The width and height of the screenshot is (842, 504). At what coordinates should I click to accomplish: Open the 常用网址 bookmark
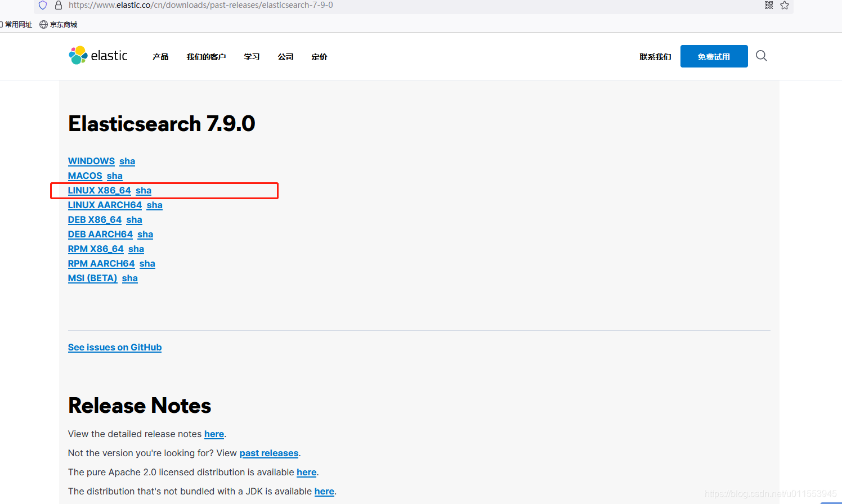click(17, 24)
